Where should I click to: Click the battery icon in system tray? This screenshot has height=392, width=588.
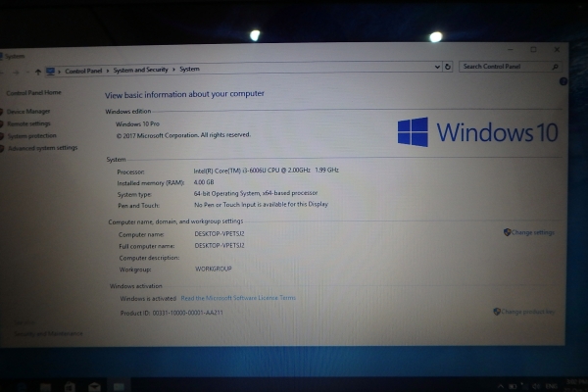[513, 386]
